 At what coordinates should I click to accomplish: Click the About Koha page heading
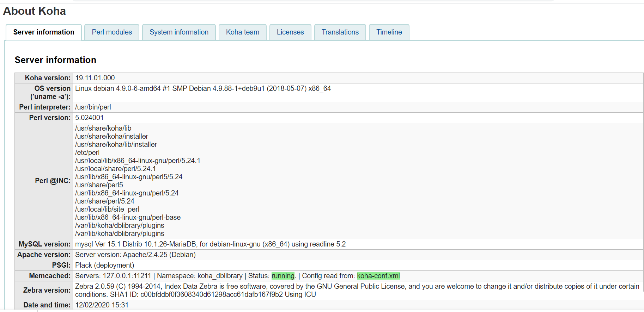pos(35,11)
